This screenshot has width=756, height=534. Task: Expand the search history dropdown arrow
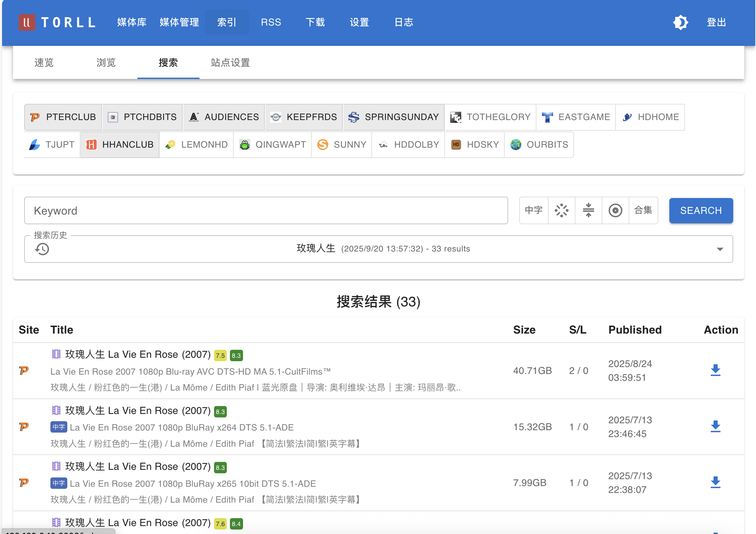coord(720,249)
